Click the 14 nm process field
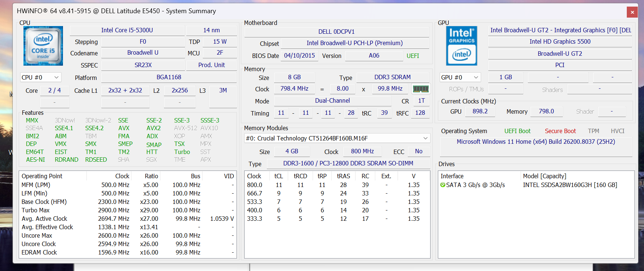 (212, 30)
